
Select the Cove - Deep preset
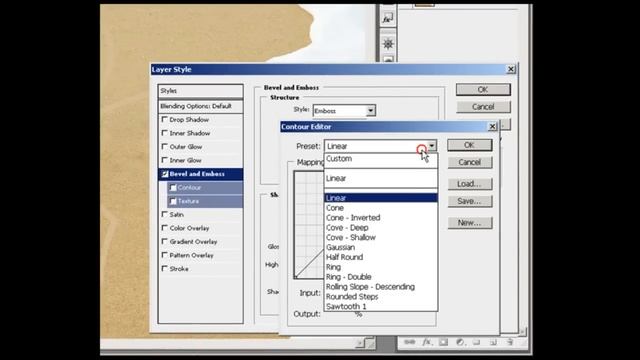pos(381,227)
